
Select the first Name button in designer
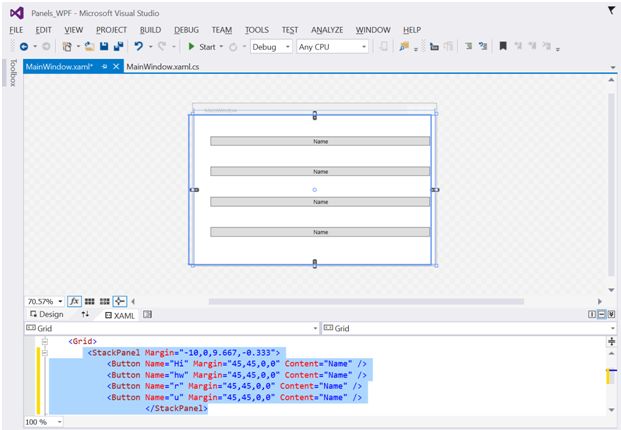click(x=320, y=141)
